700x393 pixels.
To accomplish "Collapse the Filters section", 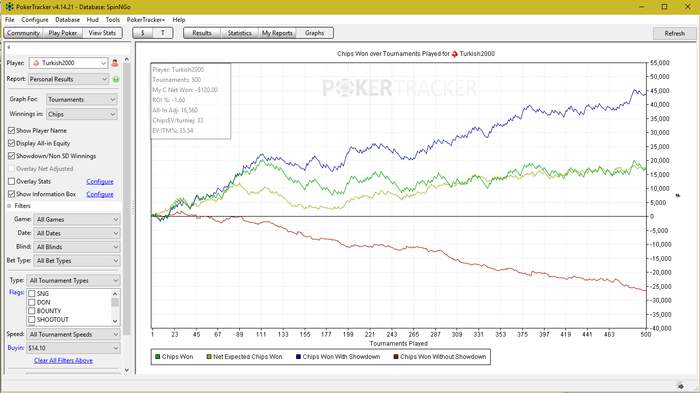I will (9, 206).
